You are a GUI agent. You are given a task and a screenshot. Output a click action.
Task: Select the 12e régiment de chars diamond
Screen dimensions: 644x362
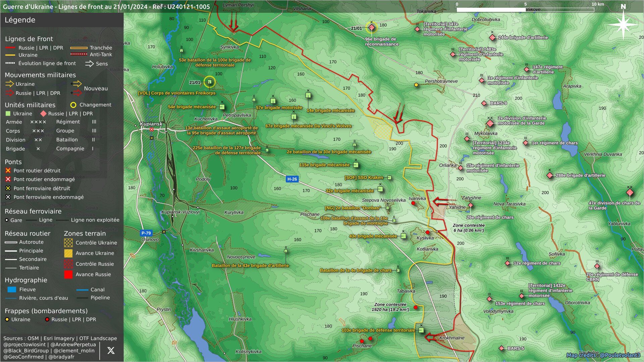tap(507, 263)
